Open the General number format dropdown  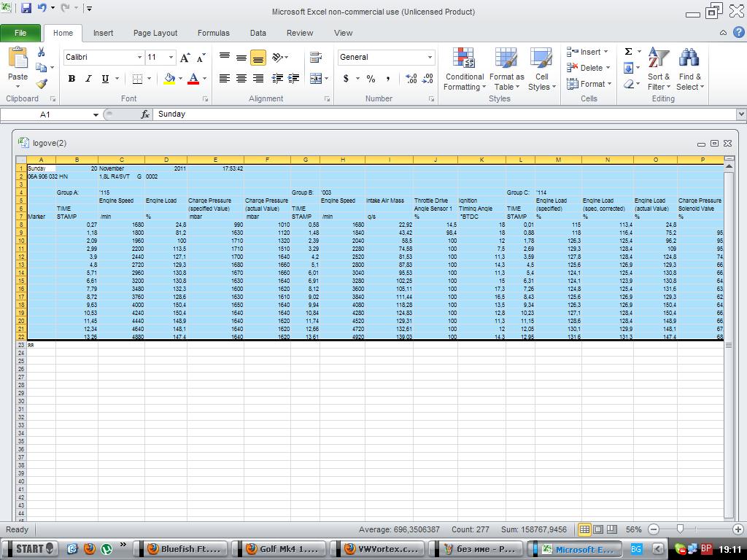[x=430, y=58]
